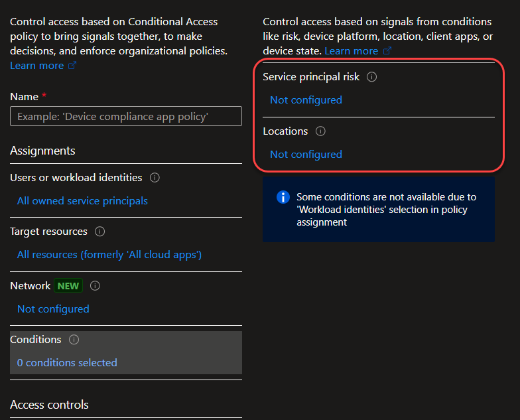
Task: Click Learn more link after device state
Action: click(x=352, y=51)
